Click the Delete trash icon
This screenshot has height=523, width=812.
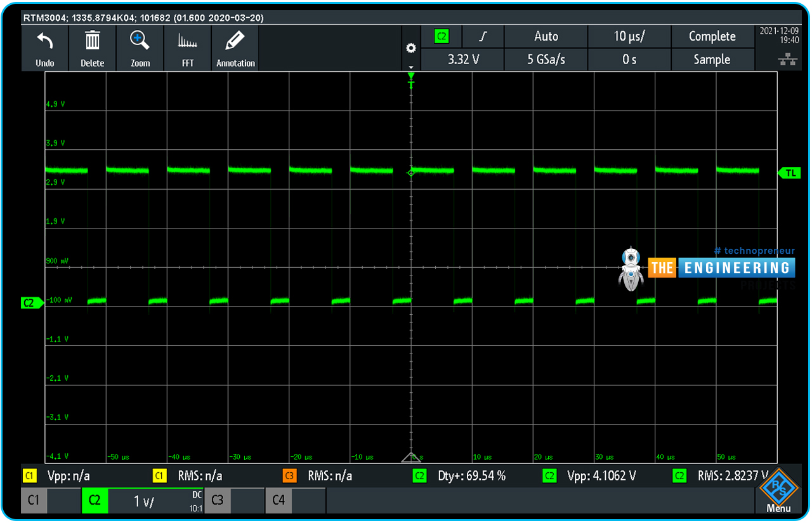[x=93, y=41]
